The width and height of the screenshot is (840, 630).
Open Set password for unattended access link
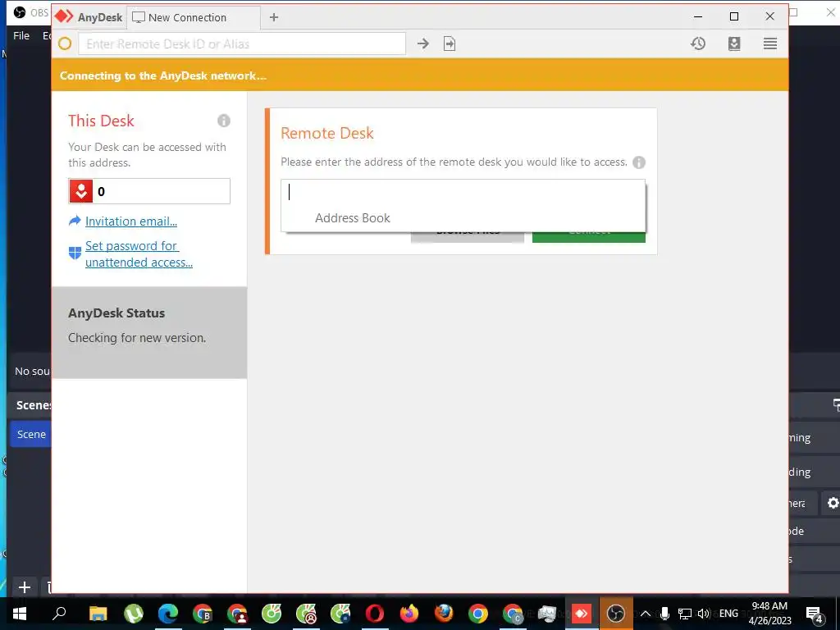point(139,254)
